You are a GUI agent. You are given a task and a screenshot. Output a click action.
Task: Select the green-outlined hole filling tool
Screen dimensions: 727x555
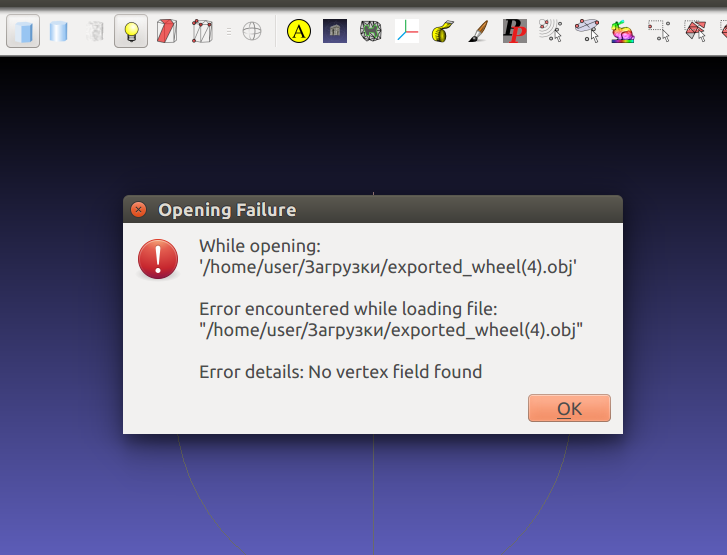(x=371, y=32)
